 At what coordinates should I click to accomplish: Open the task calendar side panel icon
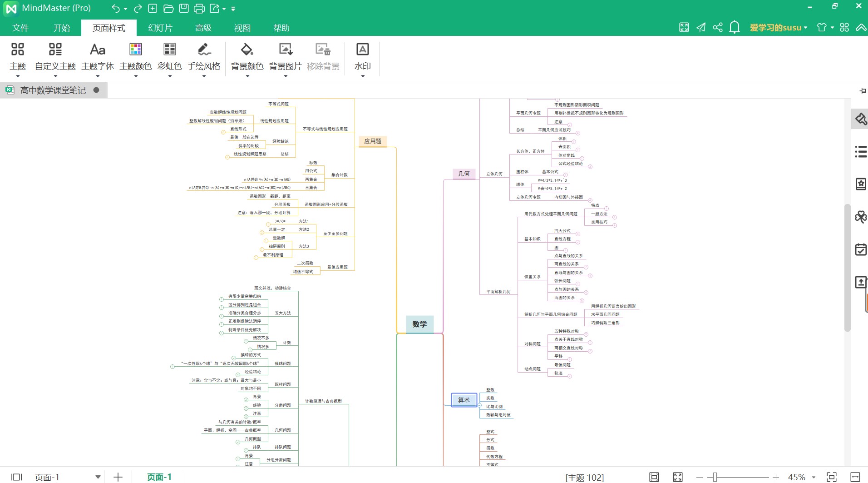(x=861, y=249)
